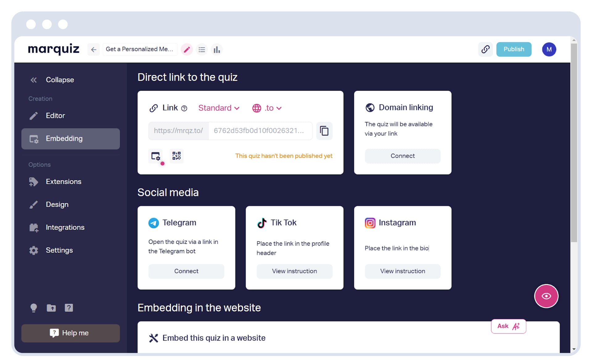
Task: Open Extensions in the sidebar
Action: (71, 182)
